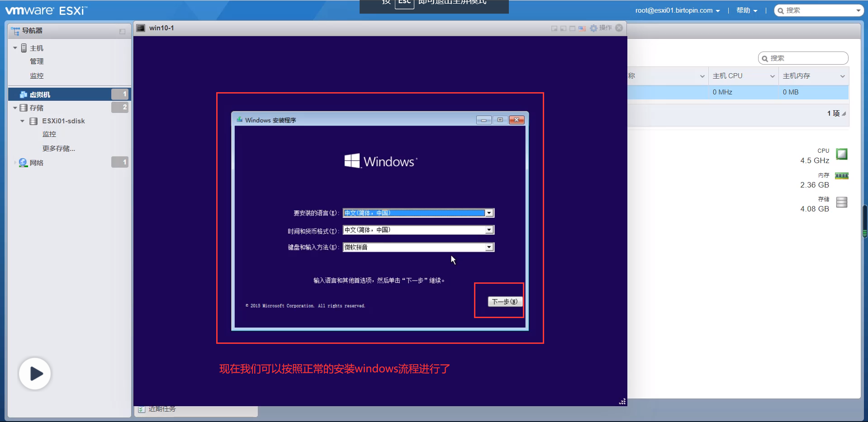
Task: Collapse the ESXi01-sdisk tree node arrow
Action: pos(22,121)
